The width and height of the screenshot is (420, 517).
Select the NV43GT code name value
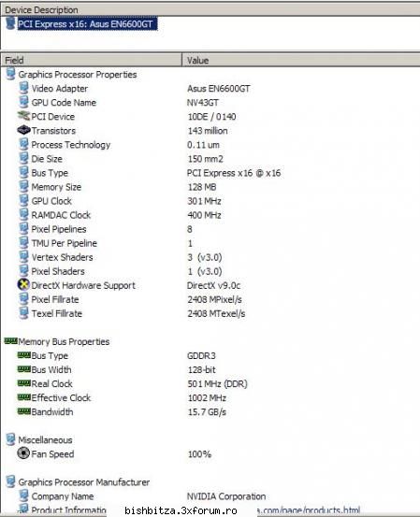tap(203, 103)
